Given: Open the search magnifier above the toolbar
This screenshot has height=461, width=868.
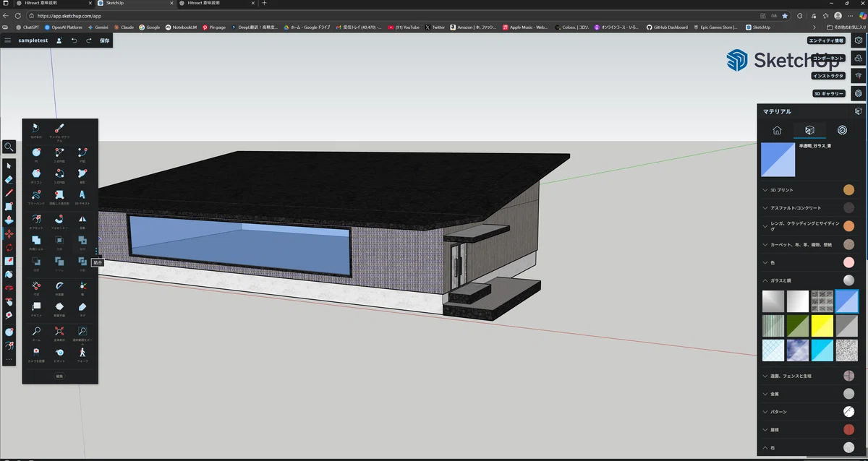Looking at the screenshot, I should (9, 147).
